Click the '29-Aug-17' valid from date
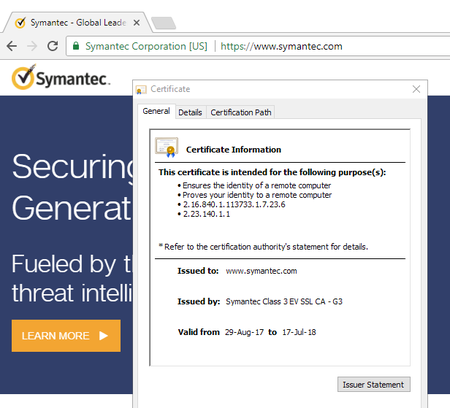 point(244,332)
